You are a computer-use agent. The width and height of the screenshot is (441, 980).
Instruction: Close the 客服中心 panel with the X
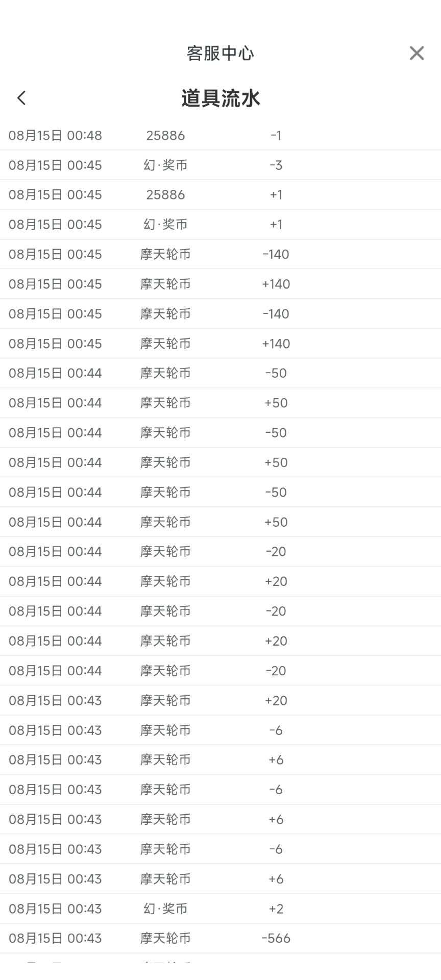[416, 53]
